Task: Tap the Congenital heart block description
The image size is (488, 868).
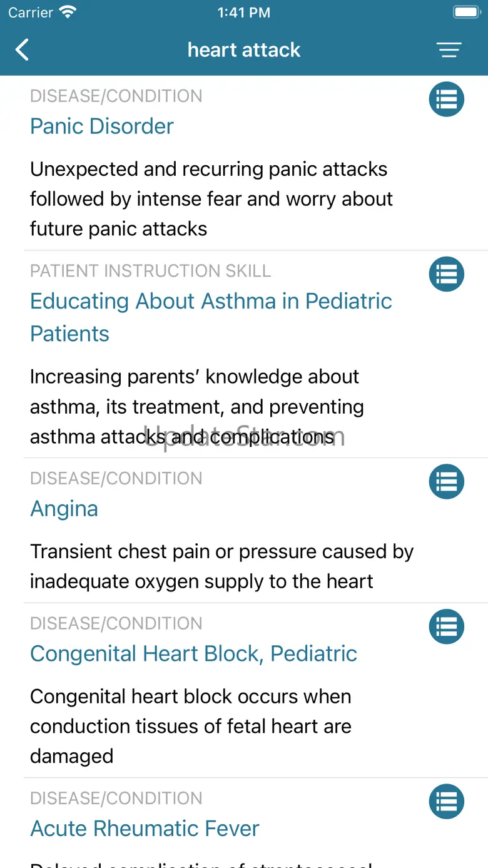Action: [191, 726]
